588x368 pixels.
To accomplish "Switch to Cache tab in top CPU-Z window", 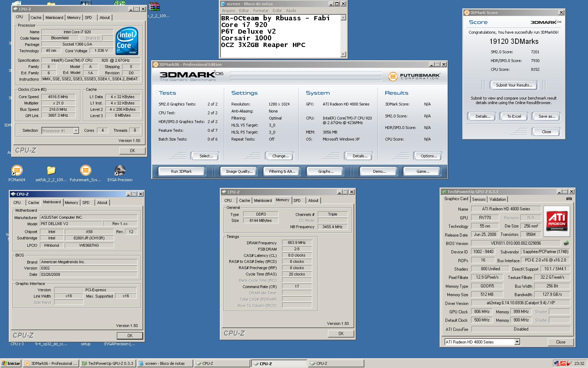I will tap(36, 18).
